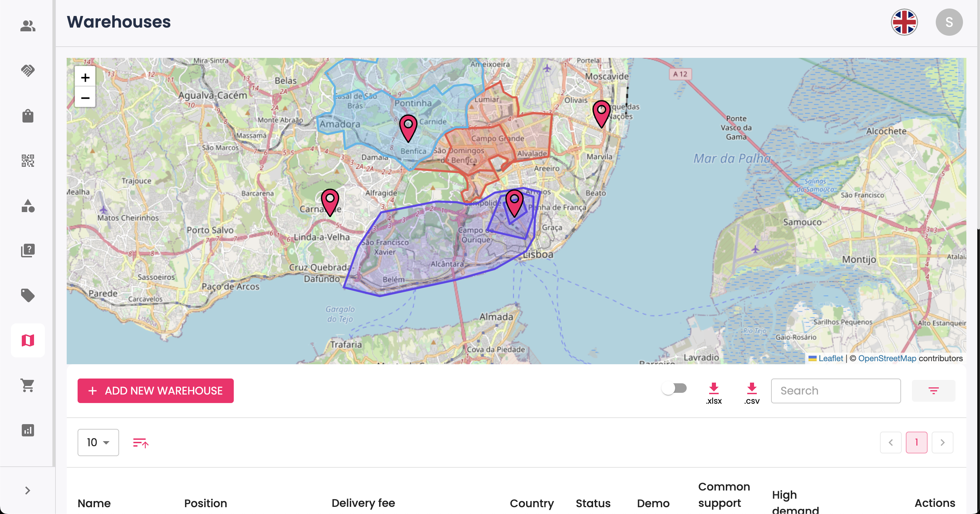The width and height of the screenshot is (980, 514).
Task: Open the shopping bag sidebar icon
Action: click(28, 116)
